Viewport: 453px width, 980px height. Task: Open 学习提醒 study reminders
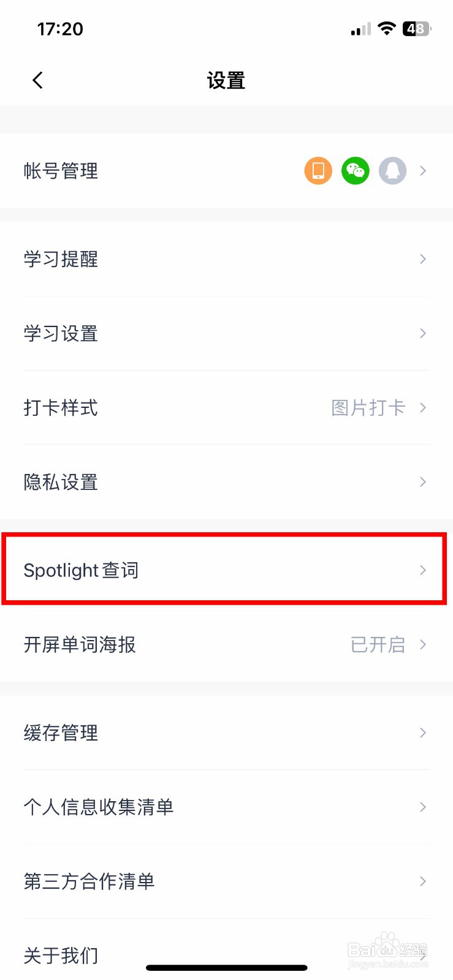(61, 259)
